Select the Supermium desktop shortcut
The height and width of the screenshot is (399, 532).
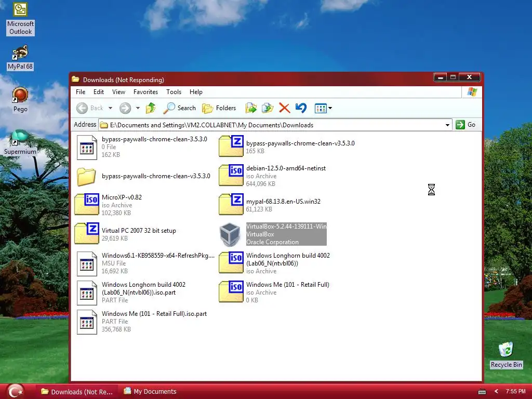coord(20,142)
